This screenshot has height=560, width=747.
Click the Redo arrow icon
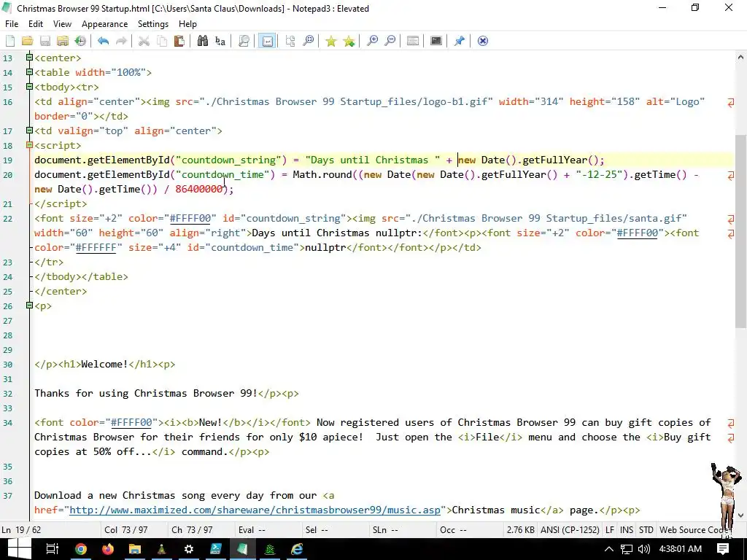tap(121, 41)
